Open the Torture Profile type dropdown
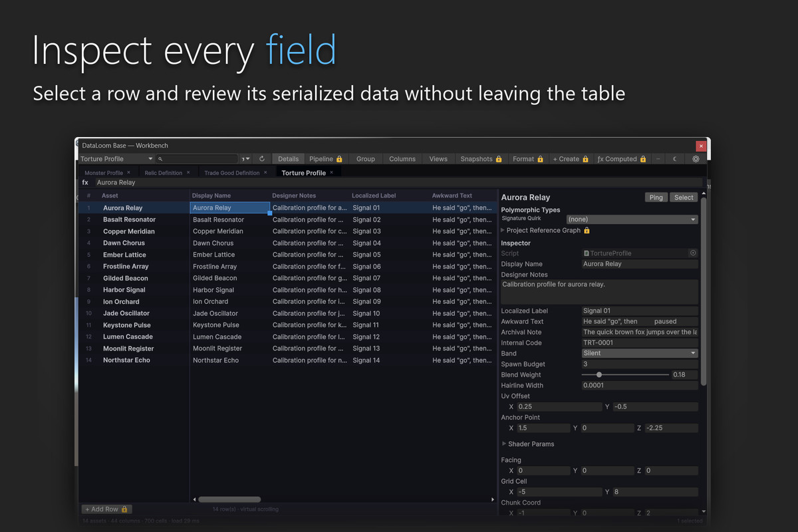 tap(117, 159)
